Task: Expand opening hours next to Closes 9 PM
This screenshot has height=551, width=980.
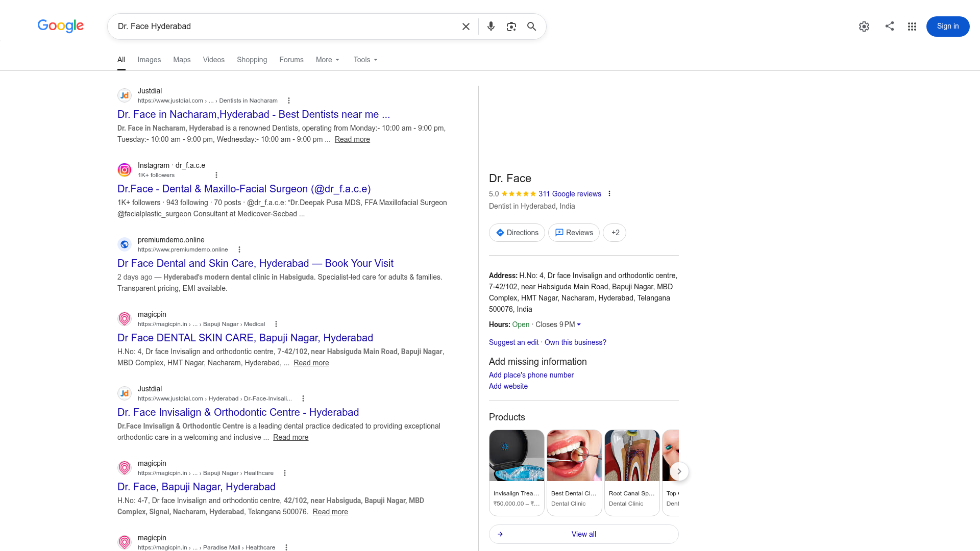Action: pyautogui.click(x=579, y=324)
